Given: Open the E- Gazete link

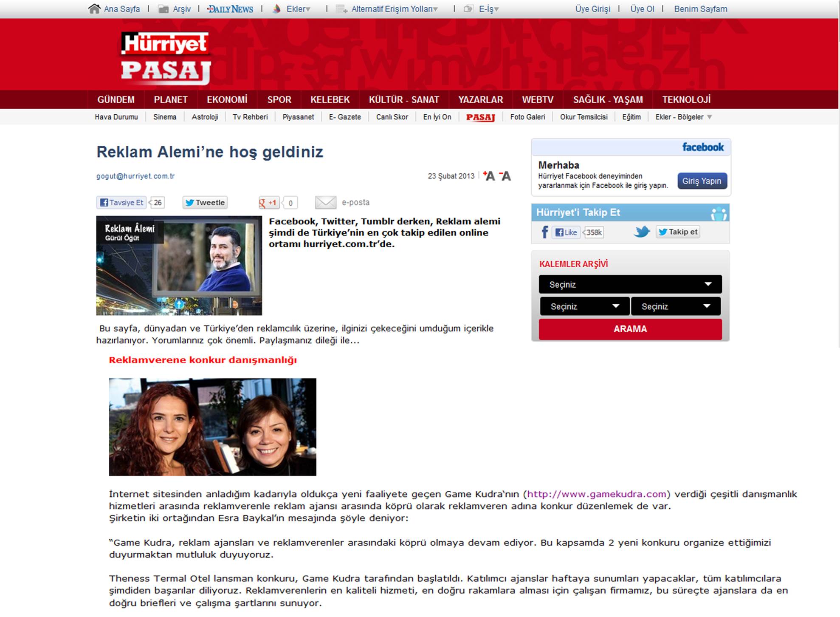Looking at the screenshot, I should pyautogui.click(x=345, y=117).
